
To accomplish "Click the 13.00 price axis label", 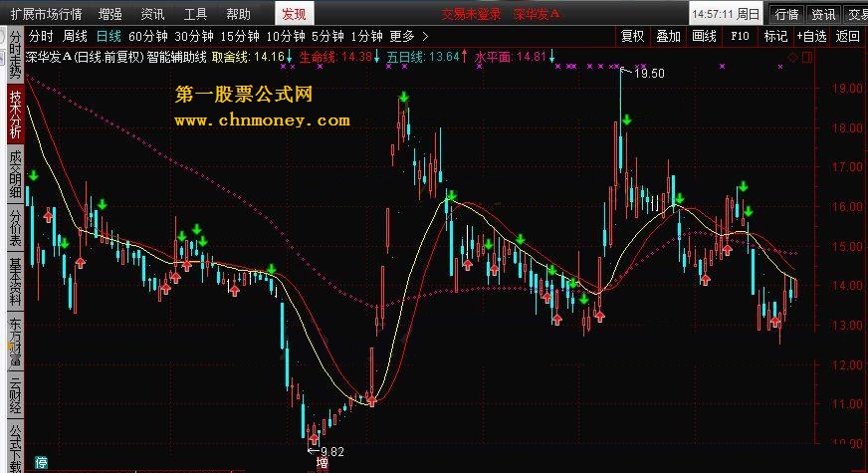I will [846, 325].
